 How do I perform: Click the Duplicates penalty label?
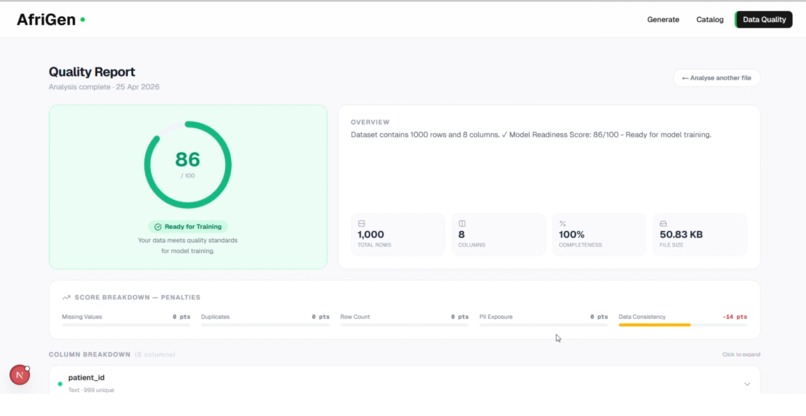[215, 317]
